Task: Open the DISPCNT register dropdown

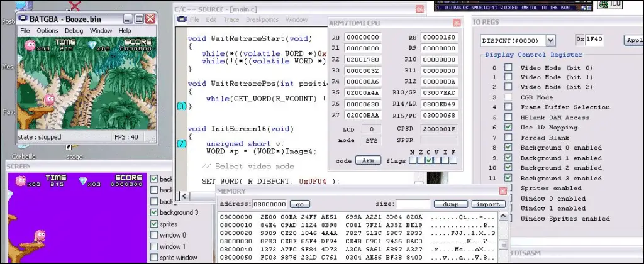Action: point(551,40)
